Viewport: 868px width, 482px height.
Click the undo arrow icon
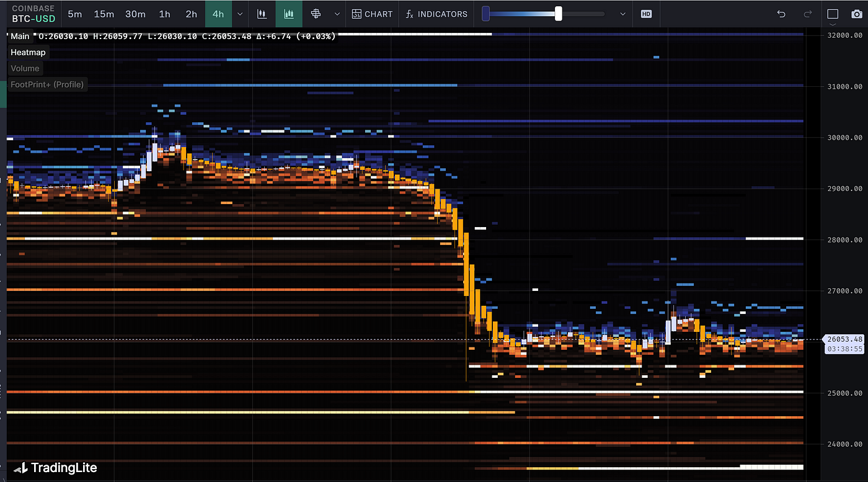tap(781, 14)
